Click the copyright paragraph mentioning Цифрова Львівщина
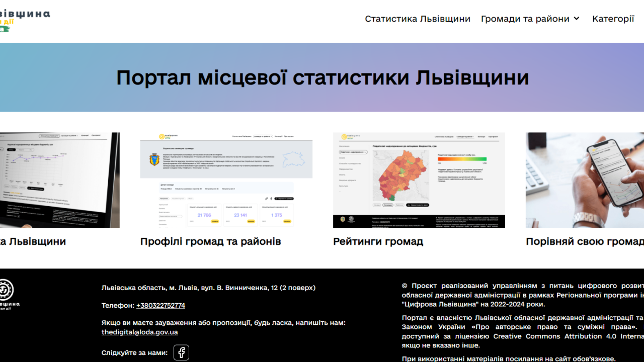The height and width of the screenshot is (362, 644). tap(523, 295)
